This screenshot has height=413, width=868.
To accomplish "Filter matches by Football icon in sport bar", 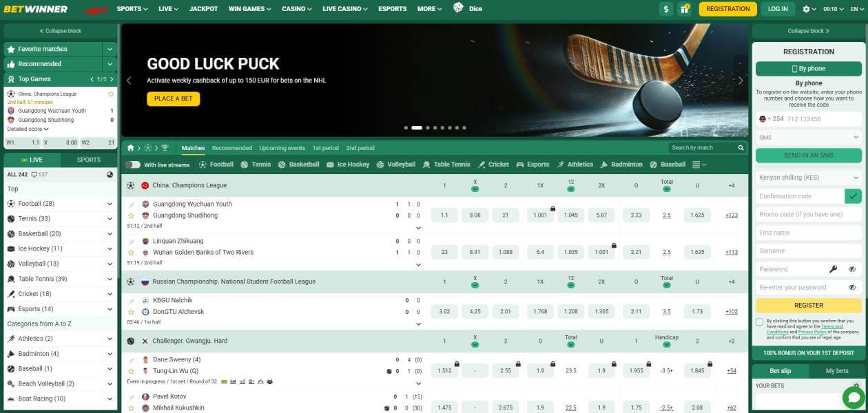I will pos(203,165).
